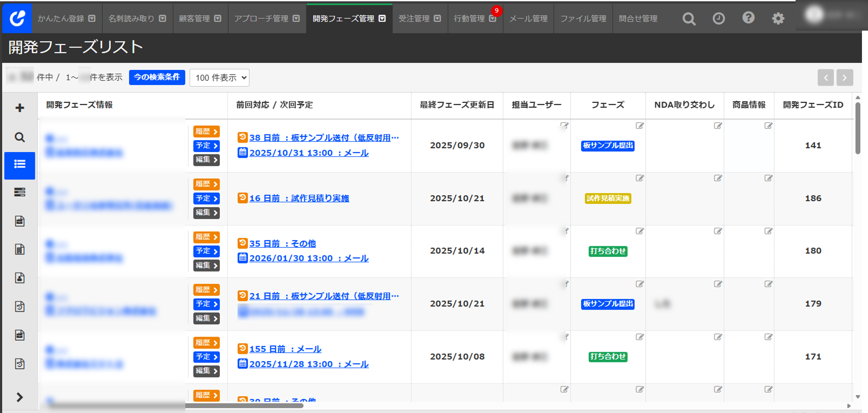Click the 試作見積実施 phase badge
Image resolution: width=868 pixels, height=413 pixels.
608,198
